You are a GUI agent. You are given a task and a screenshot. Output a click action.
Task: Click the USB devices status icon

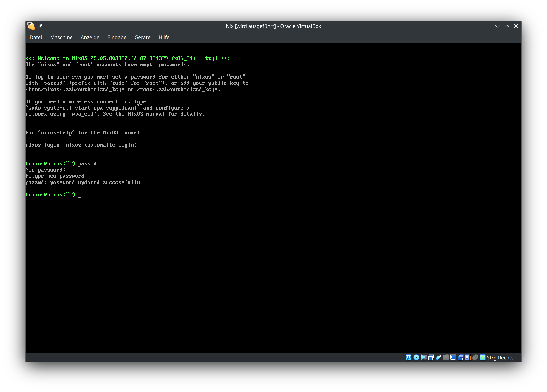pyautogui.click(x=439, y=358)
